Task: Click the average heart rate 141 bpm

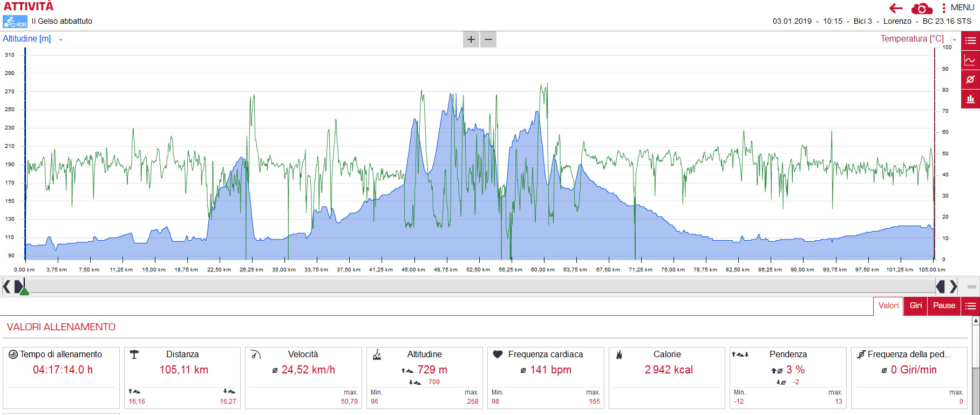Action: 550,370
